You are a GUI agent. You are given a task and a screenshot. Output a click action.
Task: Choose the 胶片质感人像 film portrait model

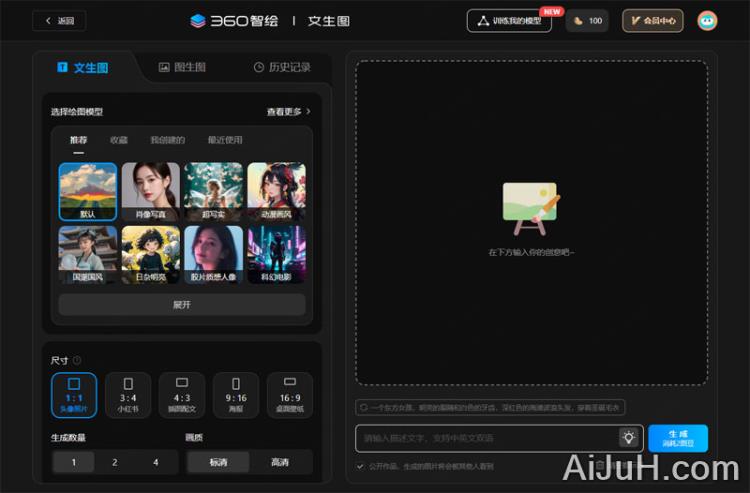(x=213, y=254)
